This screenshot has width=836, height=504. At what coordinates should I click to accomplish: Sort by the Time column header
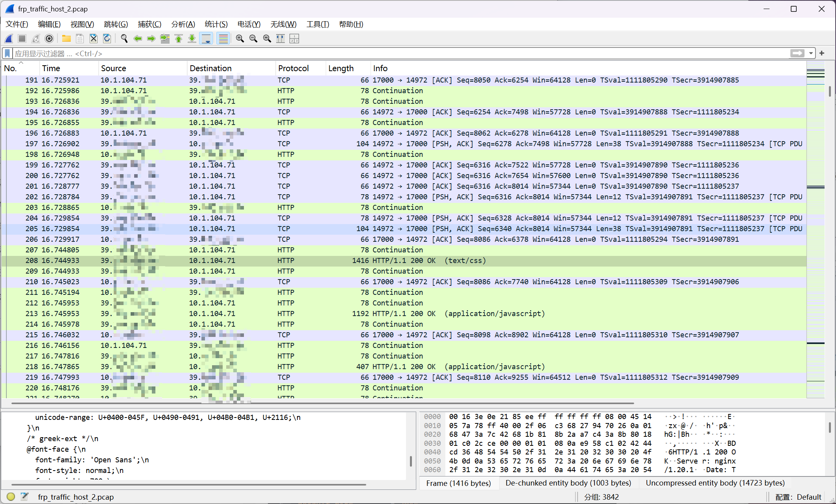[69, 68]
